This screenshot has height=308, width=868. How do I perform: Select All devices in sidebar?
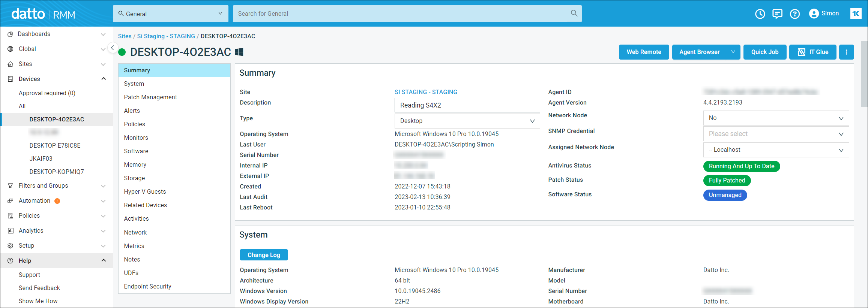pos(22,106)
